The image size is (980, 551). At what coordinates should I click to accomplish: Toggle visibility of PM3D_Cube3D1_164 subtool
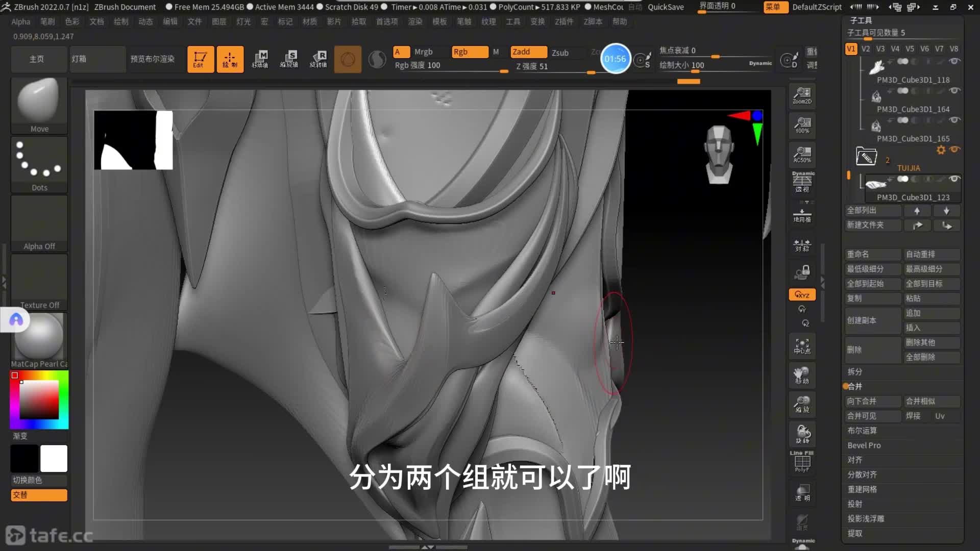click(954, 91)
